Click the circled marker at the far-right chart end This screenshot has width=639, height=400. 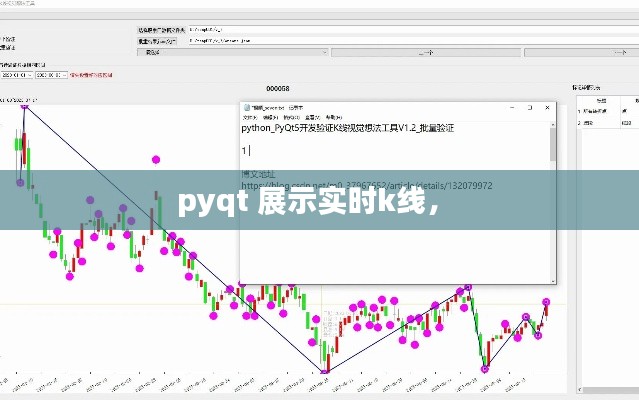tap(546, 302)
